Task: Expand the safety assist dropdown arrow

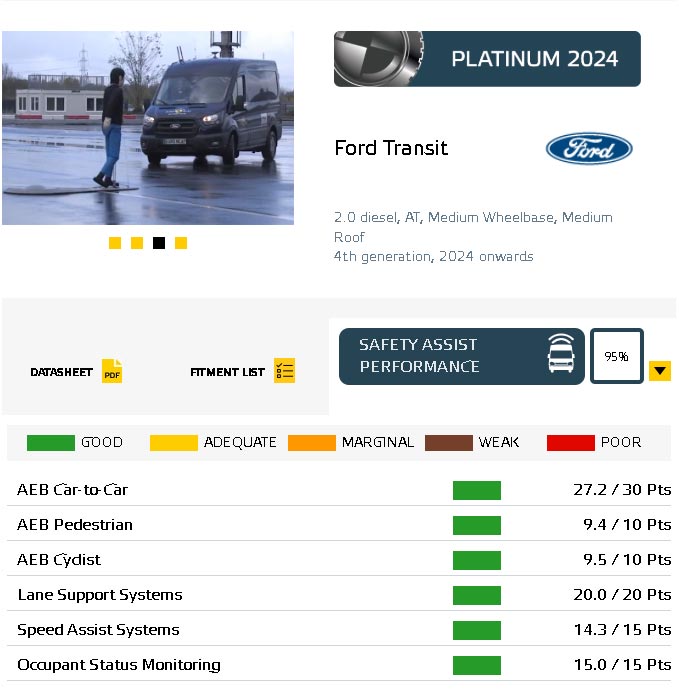Action: coord(659,371)
